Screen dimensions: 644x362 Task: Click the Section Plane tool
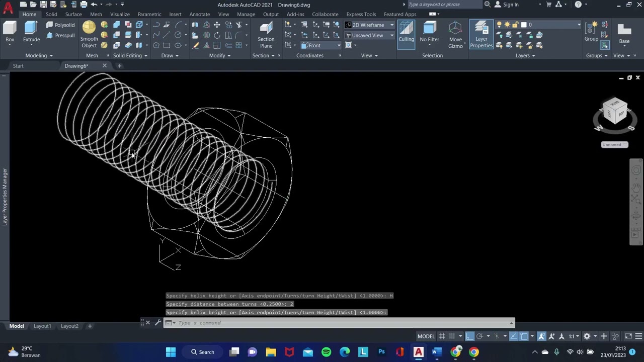point(266,35)
